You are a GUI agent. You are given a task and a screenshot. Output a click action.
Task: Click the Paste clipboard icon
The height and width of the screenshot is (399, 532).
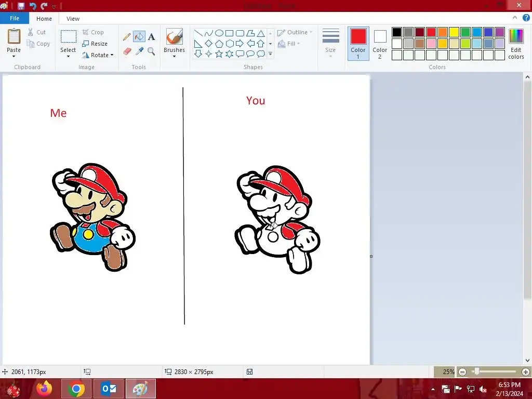pos(14,36)
